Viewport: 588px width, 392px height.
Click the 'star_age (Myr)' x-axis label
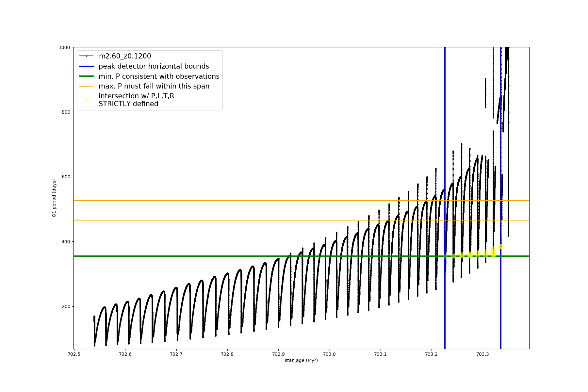tap(301, 360)
